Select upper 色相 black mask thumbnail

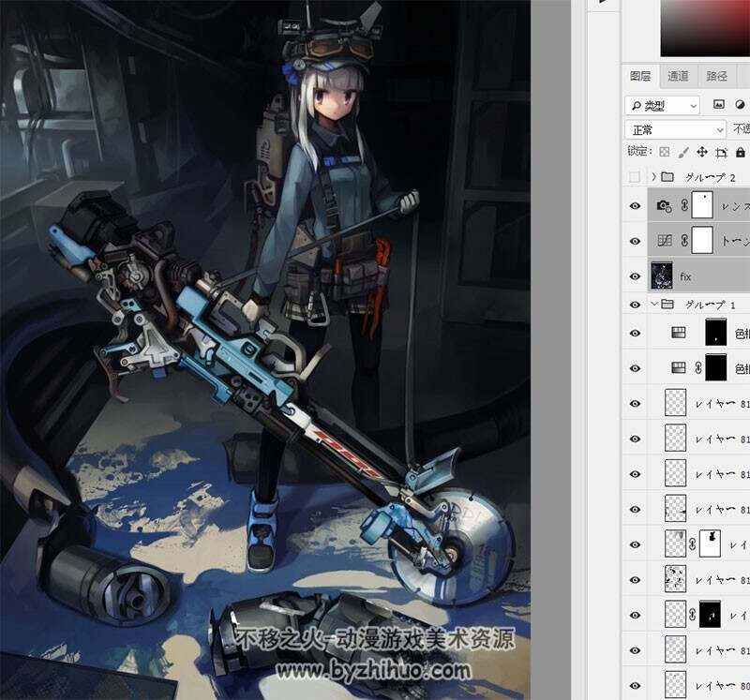pos(715,333)
